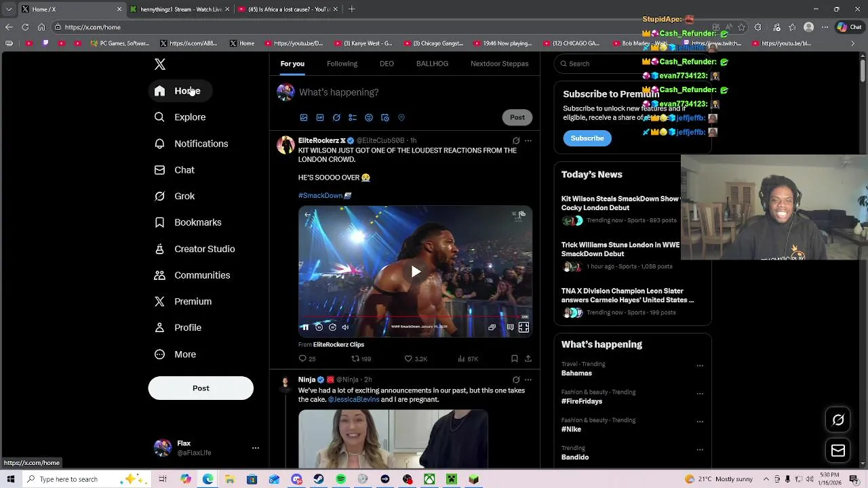Open Chat in the sidebar
This screenshot has height=488, width=868.
click(174, 170)
